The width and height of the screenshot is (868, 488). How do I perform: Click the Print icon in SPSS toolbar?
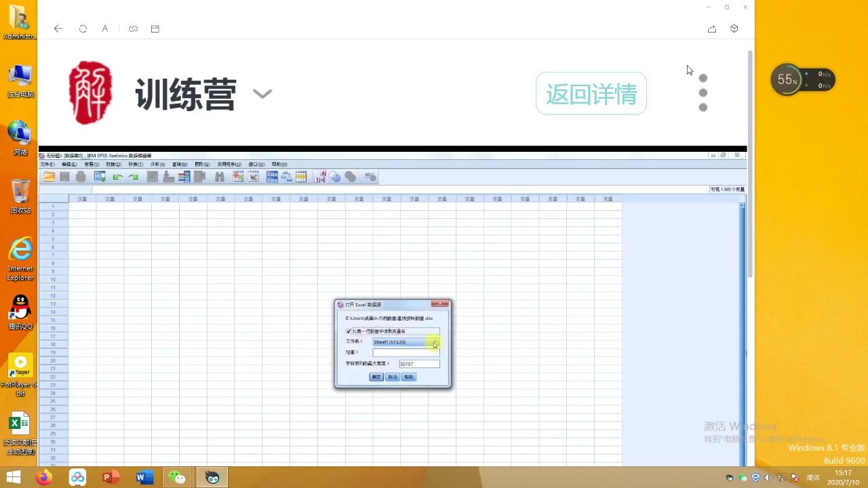pos(81,176)
